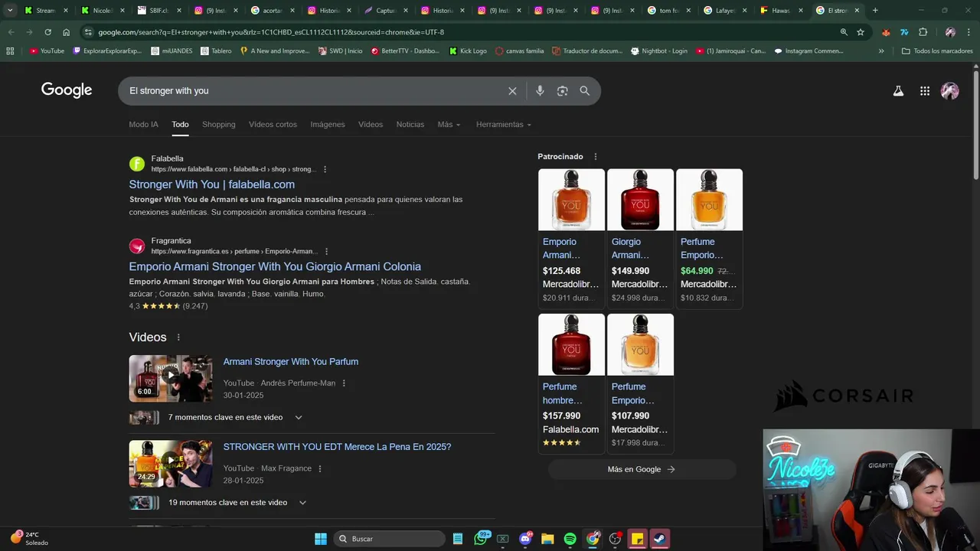Viewport: 980px width, 551px height.
Task: Play the 6:00 video thumbnail
Action: click(171, 379)
